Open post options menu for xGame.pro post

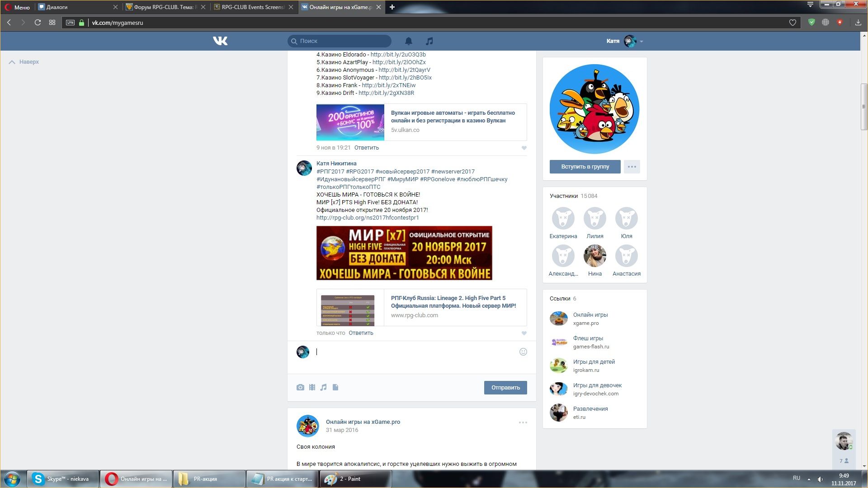point(523,422)
